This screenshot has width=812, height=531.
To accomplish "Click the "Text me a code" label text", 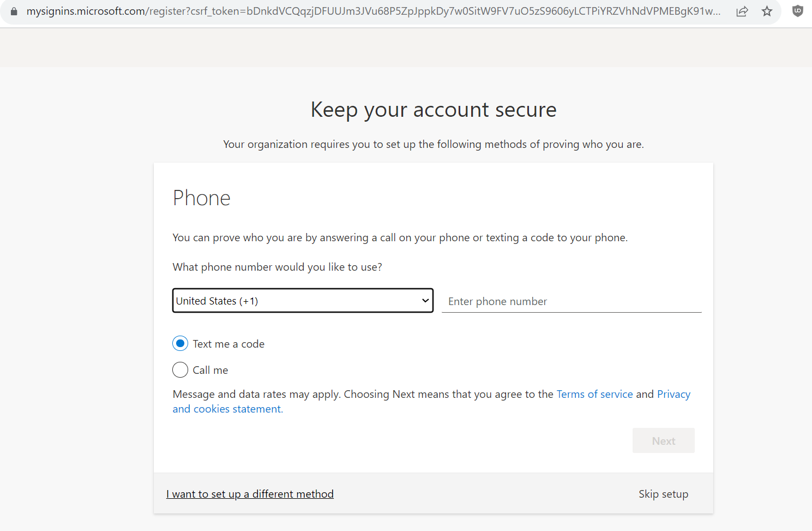I will (x=228, y=344).
